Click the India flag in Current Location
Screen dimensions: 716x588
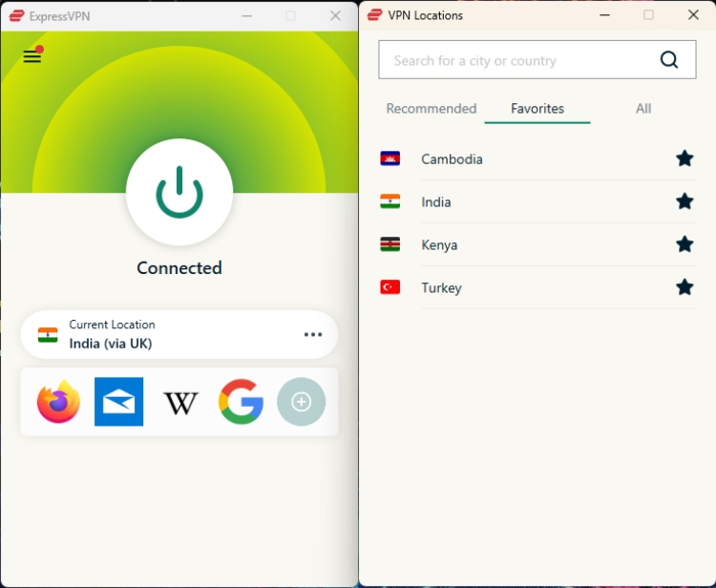pyautogui.click(x=48, y=335)
